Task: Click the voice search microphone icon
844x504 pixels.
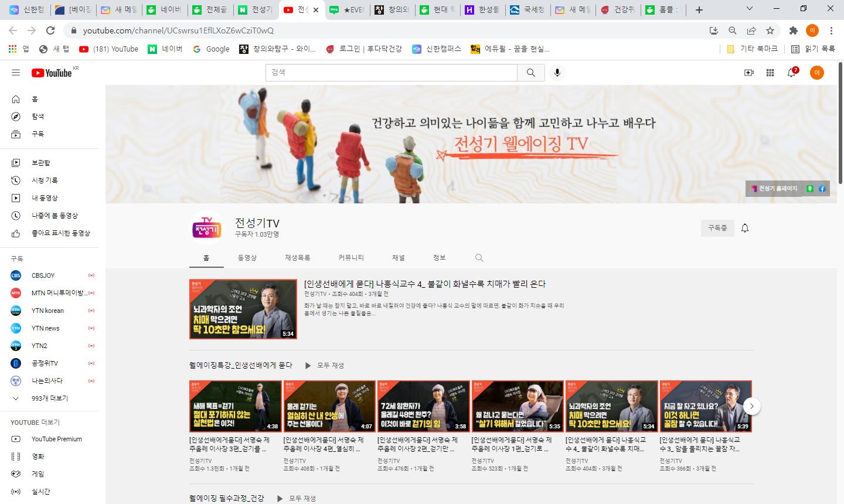Action: [557, 73]
